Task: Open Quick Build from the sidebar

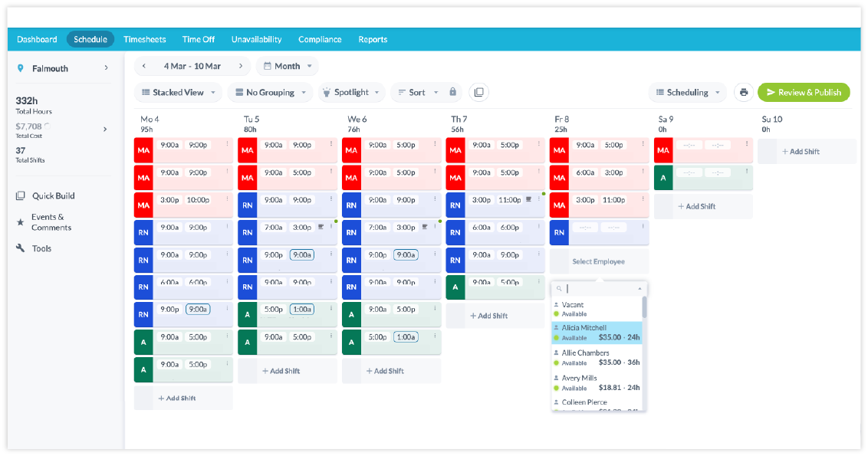Action: click(53, 195)
